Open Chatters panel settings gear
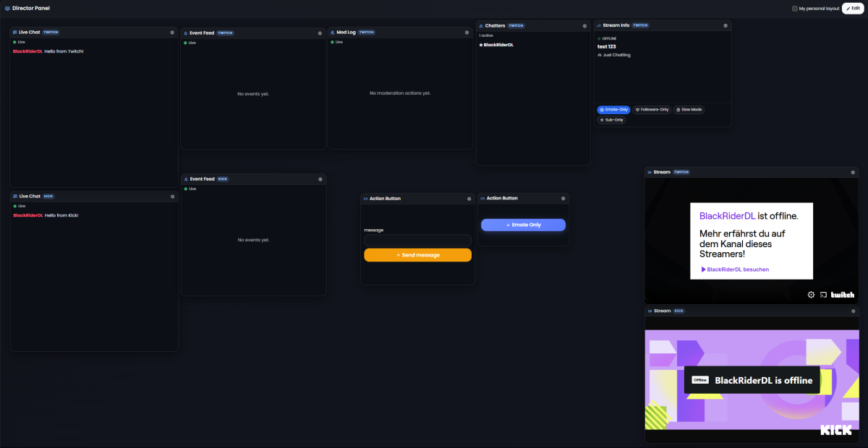Viewport: 868px width, 448px height. click(584, 26)
